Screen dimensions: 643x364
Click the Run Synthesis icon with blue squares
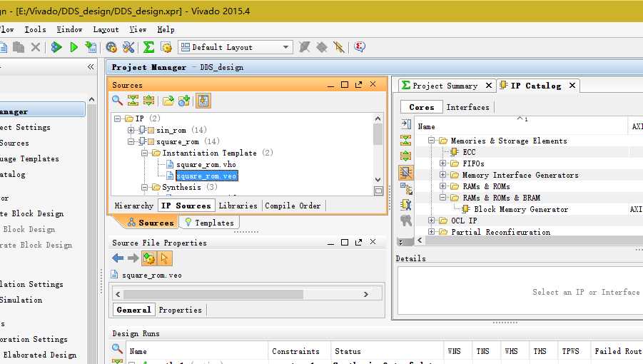pos(56,47)
